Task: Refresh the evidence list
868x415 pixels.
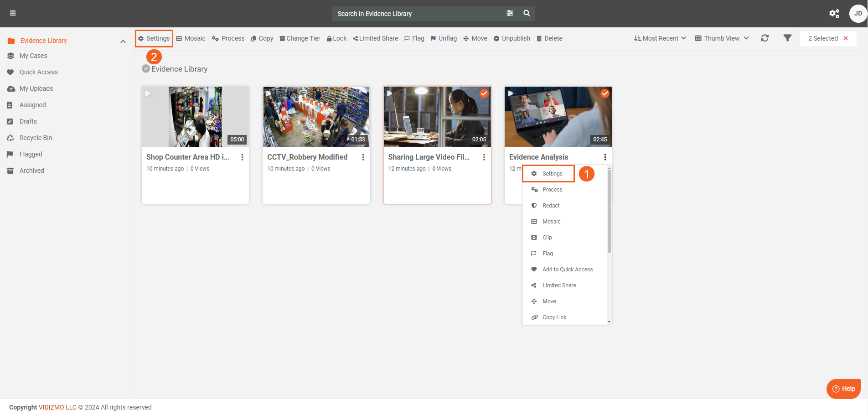Action: coord(765,38)
